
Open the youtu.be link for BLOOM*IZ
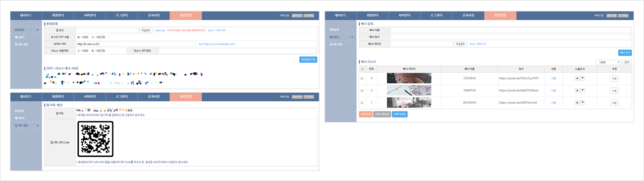[x=518, y=103]
